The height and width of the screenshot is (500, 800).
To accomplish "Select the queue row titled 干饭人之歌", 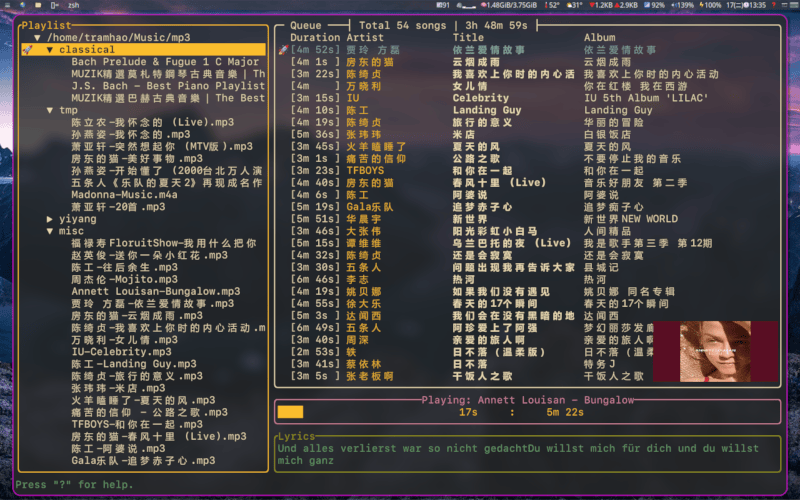I will (x=528, y=376).
